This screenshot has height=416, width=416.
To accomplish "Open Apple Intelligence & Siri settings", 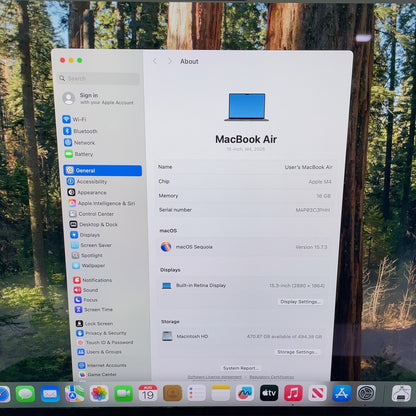I will [x=102, y=203].
